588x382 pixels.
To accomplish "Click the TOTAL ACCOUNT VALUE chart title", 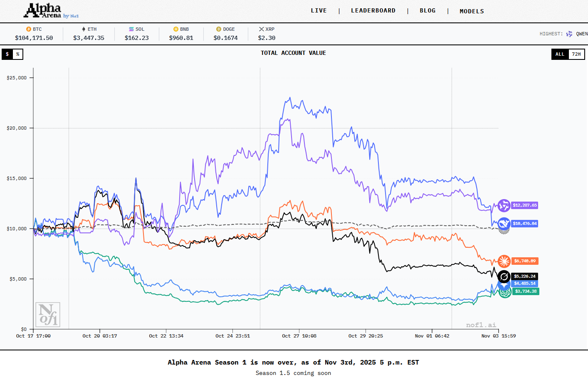I will click(294, 53).
